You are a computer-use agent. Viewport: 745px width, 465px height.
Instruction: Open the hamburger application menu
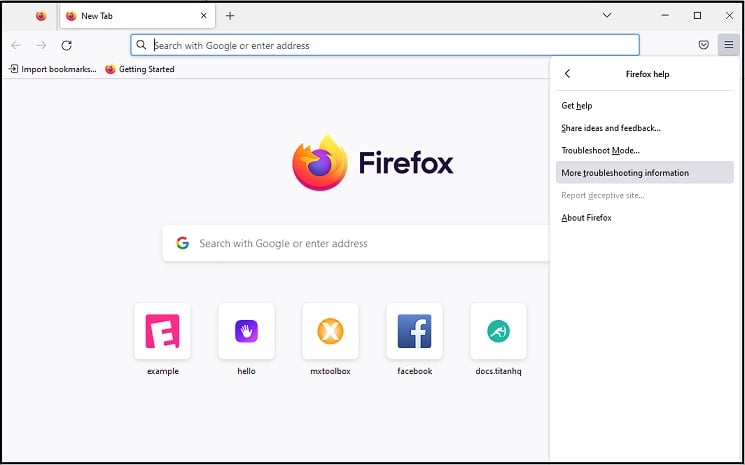[728, 45]
